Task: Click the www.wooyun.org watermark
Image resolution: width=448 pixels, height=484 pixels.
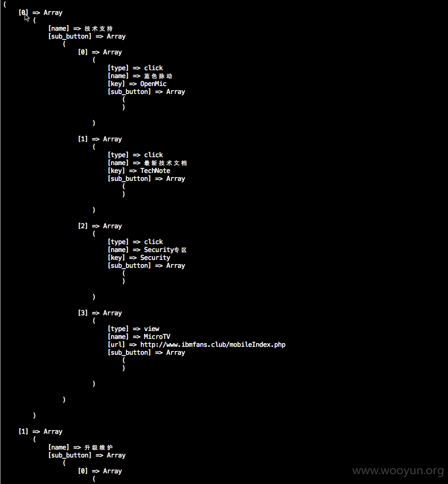Action: [398, 471]
